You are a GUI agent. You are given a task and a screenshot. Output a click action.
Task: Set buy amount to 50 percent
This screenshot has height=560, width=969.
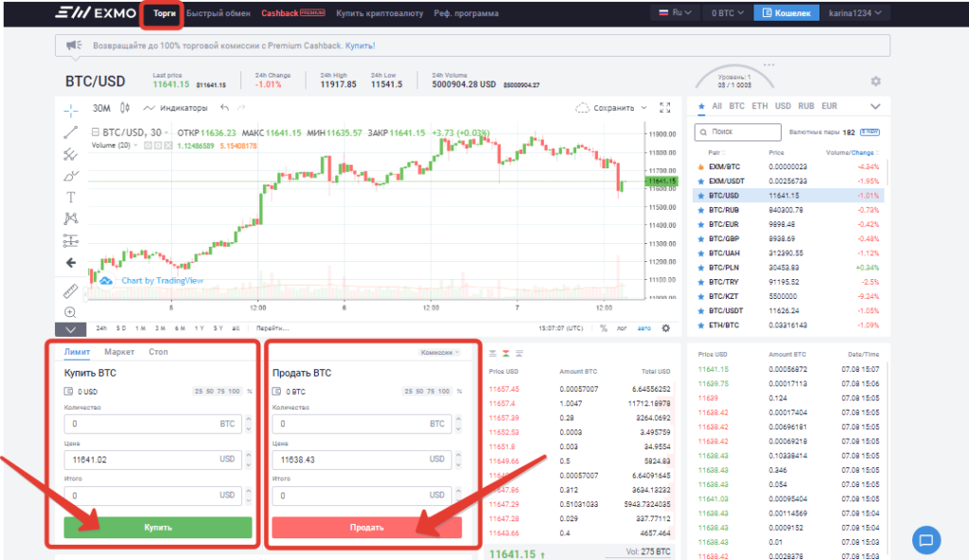click(210, 392)
